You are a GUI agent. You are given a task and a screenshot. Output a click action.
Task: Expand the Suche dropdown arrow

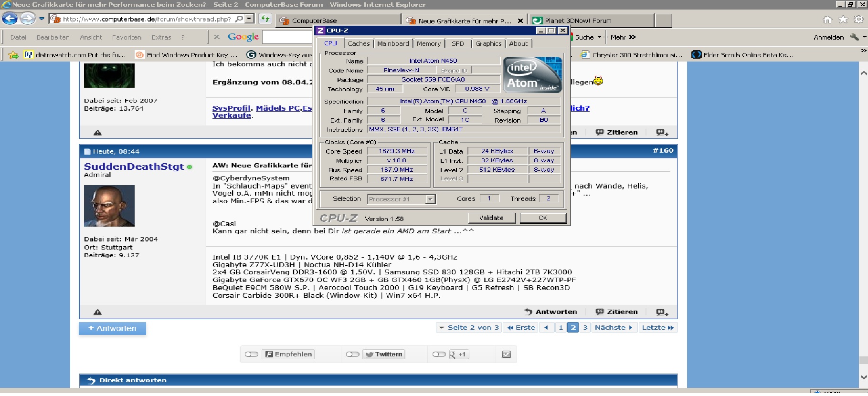(x=599, y=37)
